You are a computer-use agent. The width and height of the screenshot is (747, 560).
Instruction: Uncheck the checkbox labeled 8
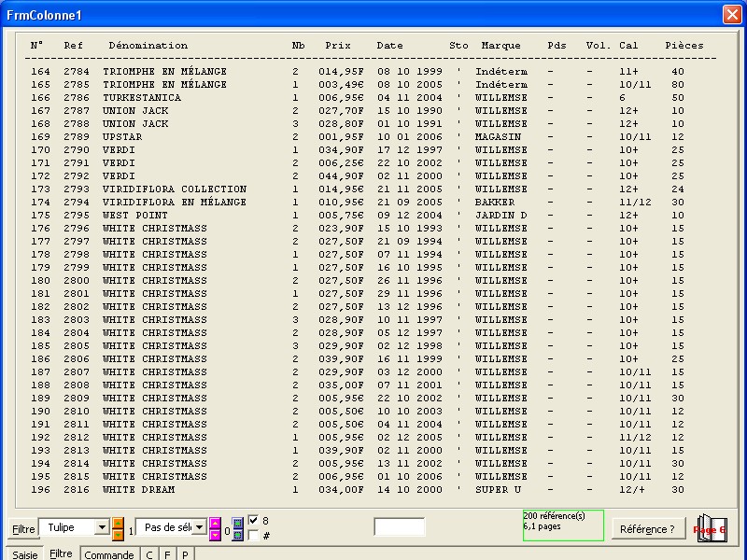[253, 521]
